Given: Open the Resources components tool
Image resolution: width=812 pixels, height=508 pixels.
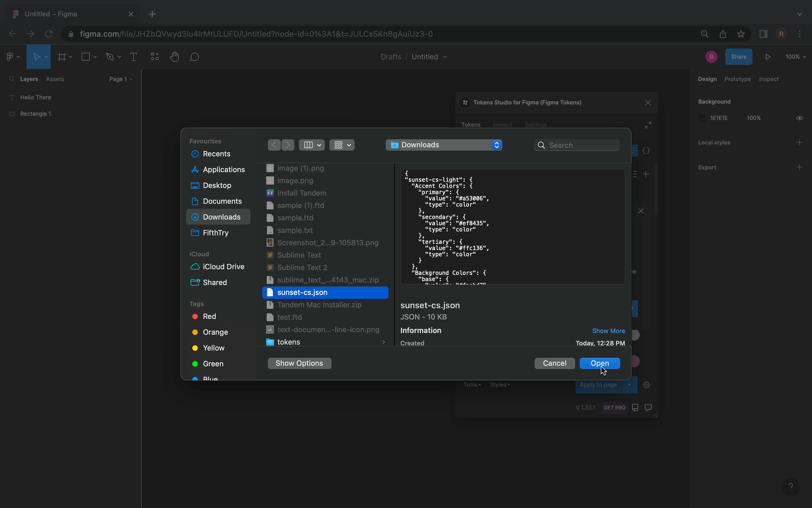Looking at the screenshot, I should (154, 57).
